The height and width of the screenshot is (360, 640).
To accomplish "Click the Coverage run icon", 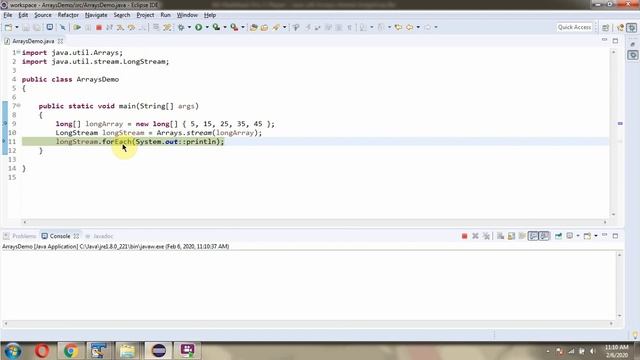I will 216,27.
